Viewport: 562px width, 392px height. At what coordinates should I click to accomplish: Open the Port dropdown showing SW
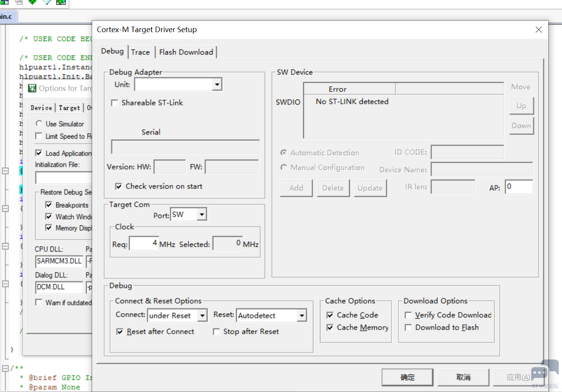202,214
